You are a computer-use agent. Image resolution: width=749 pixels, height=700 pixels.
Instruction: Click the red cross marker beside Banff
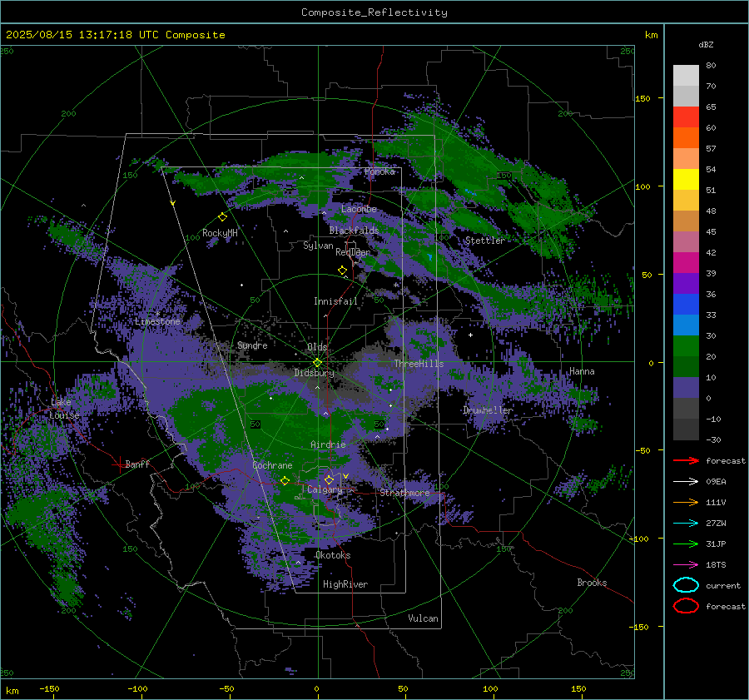coord(118,464)
